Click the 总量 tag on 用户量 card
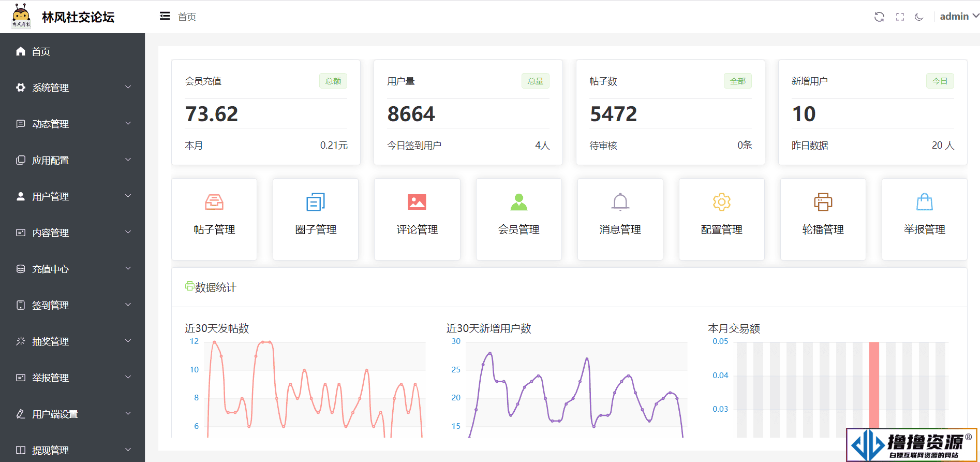Screen dimensions: 980x462 pos(536,81)
